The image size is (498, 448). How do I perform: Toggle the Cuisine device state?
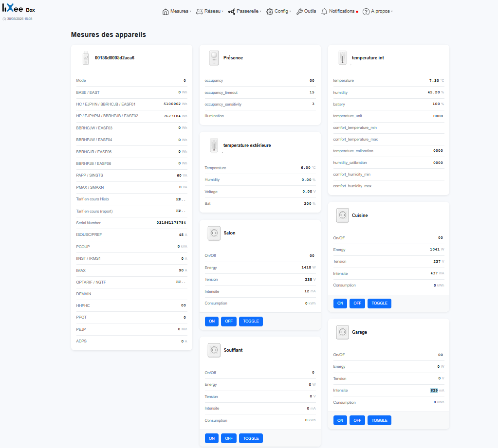click(x=379, y=303)
